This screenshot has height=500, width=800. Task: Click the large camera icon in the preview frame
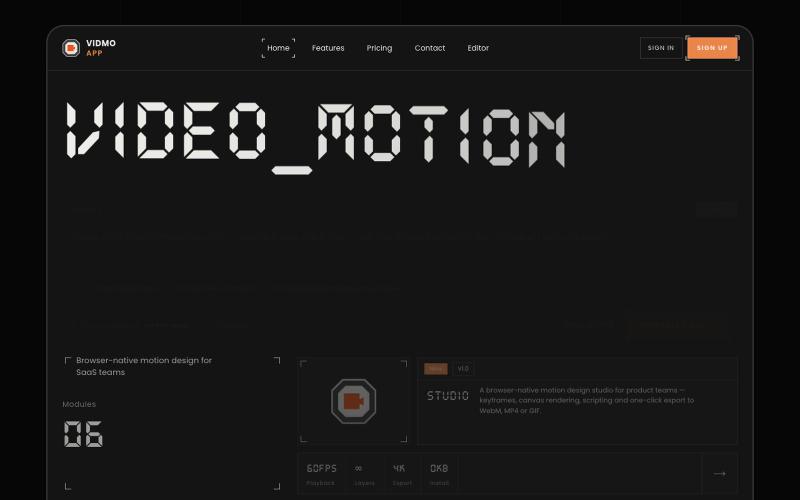click(x=354, y=401)
